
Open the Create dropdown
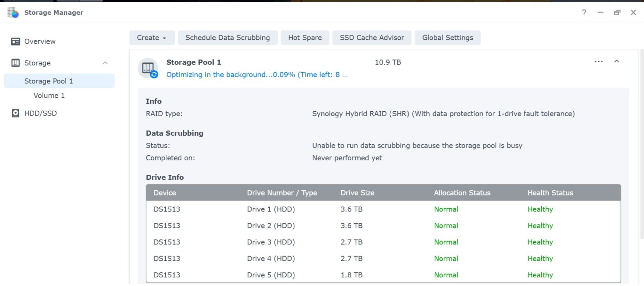click(152, 38)
